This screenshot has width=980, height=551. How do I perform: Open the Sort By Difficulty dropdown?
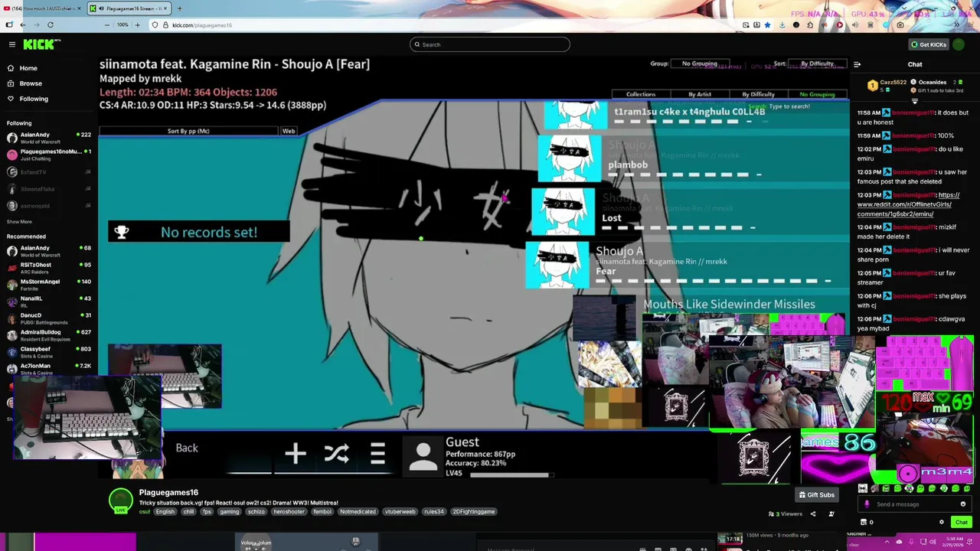[x=817, y=64]
